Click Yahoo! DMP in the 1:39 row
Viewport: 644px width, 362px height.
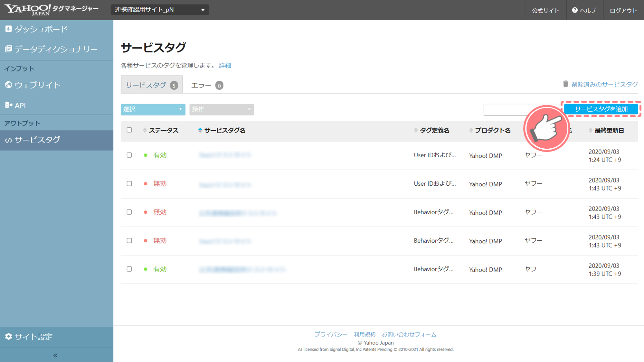486,270
